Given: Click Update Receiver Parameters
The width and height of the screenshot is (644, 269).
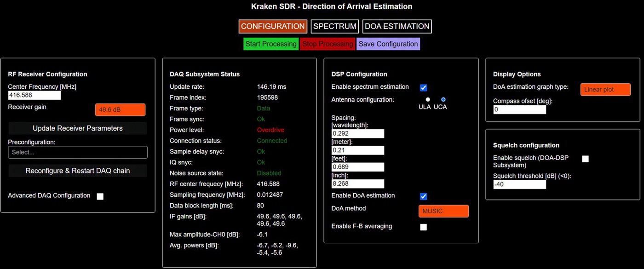Looking at the screenshot, I should (x=78, y=128).
